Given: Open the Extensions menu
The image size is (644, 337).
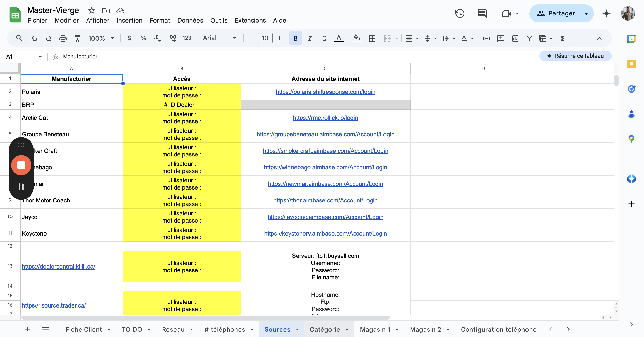Looking at the screenshot, I should coord(250,21).
